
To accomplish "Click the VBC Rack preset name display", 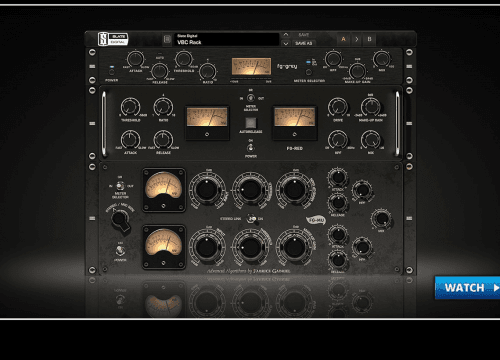I will (227, 39).
